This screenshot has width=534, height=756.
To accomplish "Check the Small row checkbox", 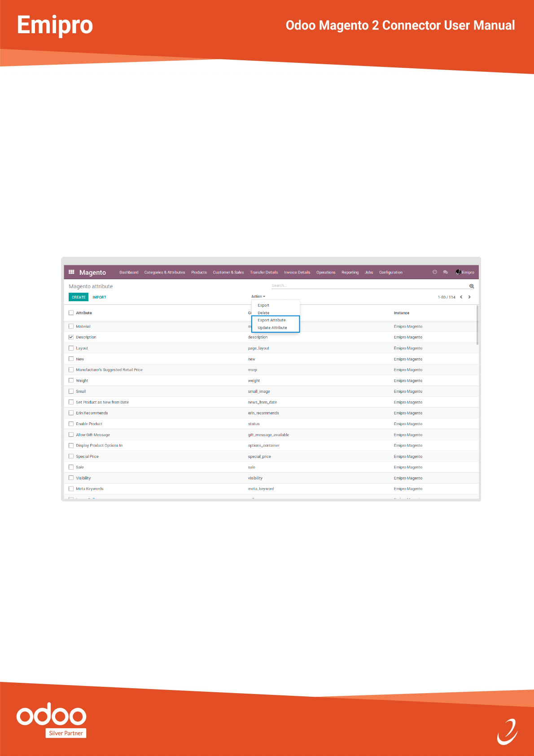I will (x=71, y=391).
